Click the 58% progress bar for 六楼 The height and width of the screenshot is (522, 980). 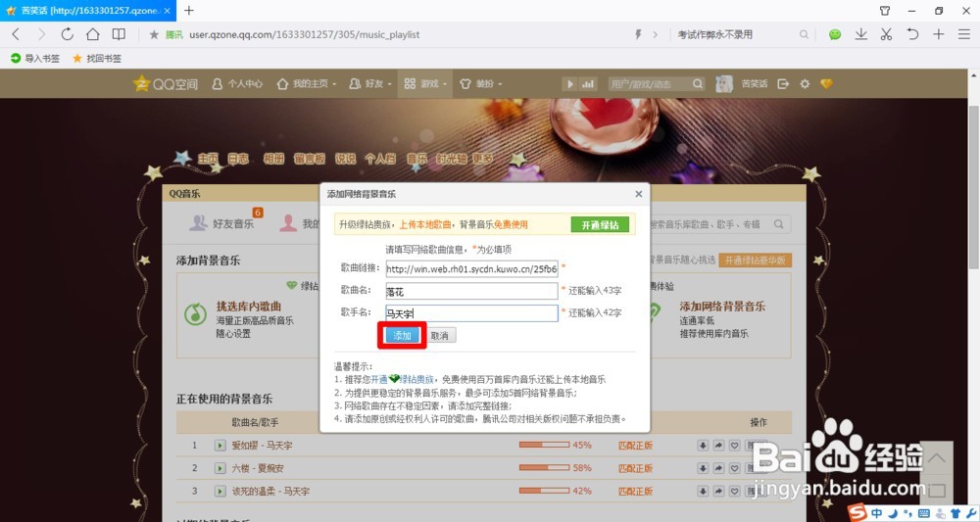544,468
